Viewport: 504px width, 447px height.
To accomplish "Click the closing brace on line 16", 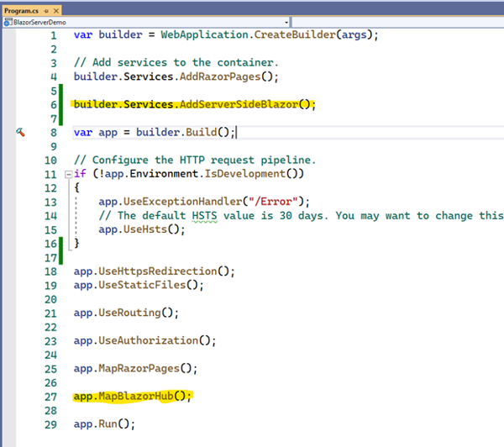I will click(x=76, y=244).
